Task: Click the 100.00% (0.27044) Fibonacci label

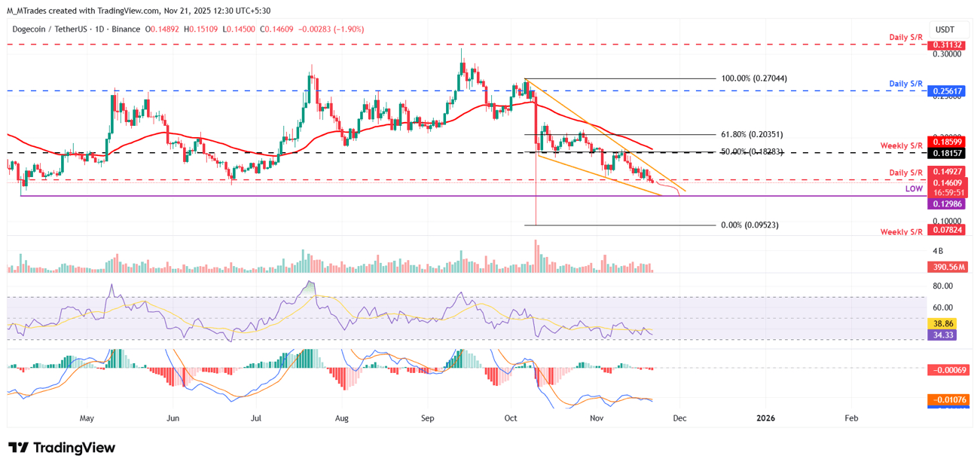Action: click(x=753, y=78)
